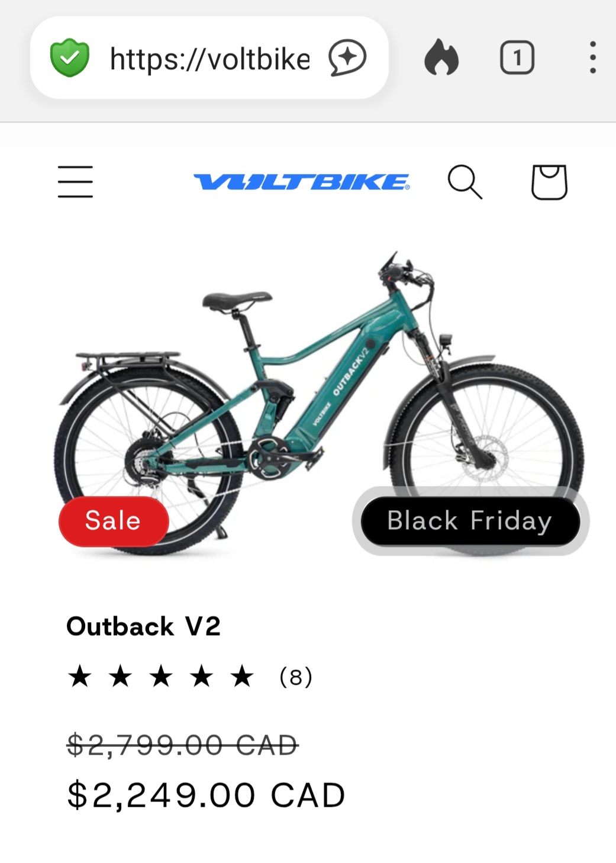Tap the fifth rating star

pyautogui.click(x=242, y=676)
